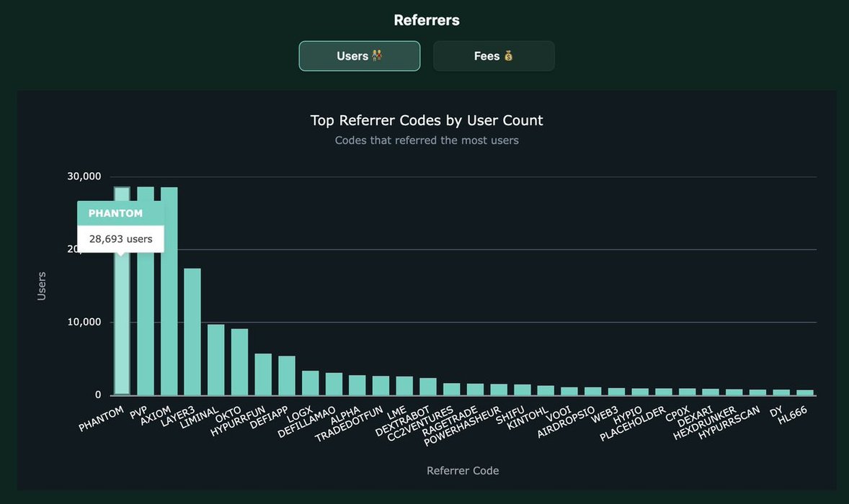This screenshot has height=504, width=849.
Task: Click the PLACEHOLDER axis label
Action: [632, 424]
